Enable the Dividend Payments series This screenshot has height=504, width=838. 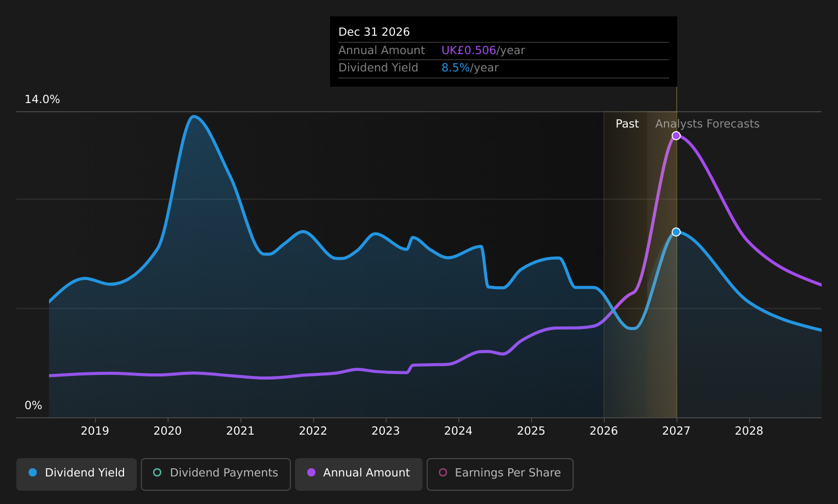pyautogui.click(x=216, y=474)
